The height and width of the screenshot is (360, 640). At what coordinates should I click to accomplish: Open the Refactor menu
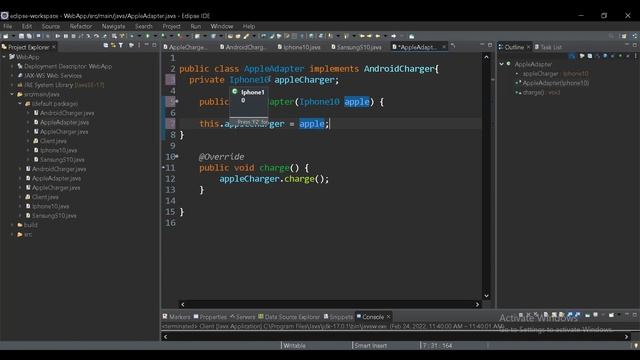[81, 27]
